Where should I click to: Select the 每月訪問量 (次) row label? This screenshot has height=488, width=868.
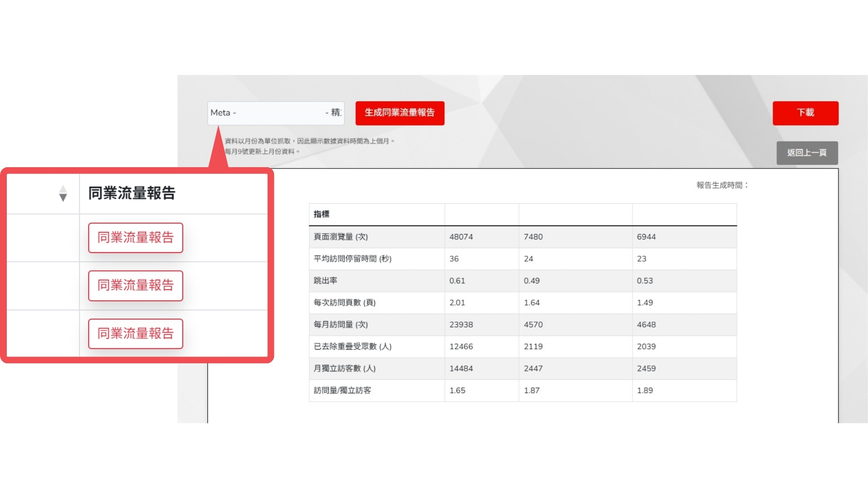point(340,324)
